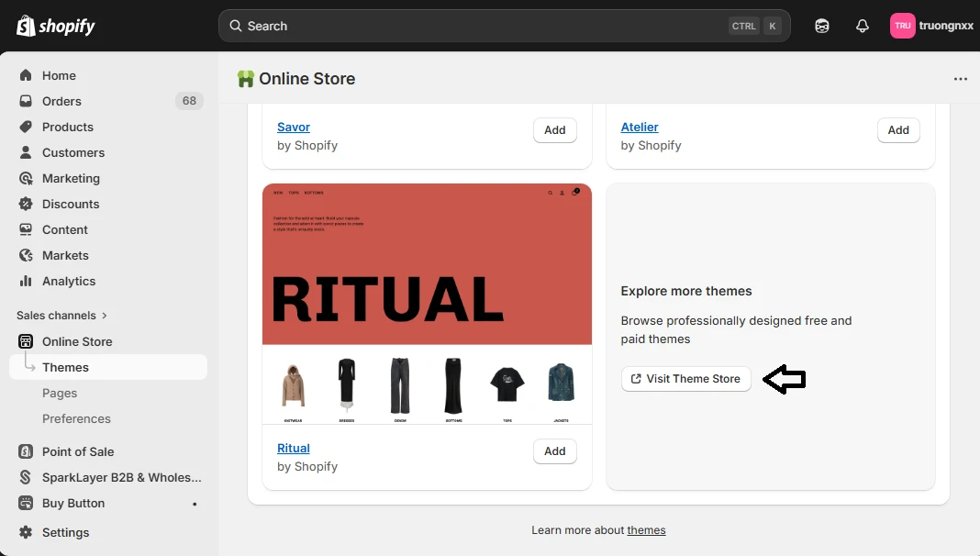Viewport: 980px width, 556px height.
Task: Open the Discounts section
Action: 71,204
